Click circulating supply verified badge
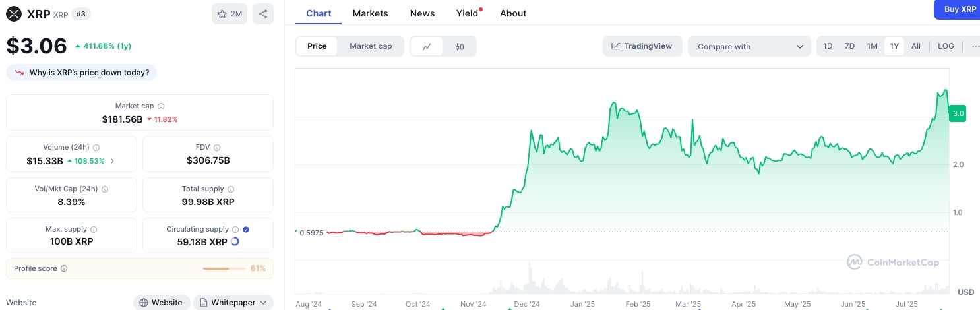Screen dimensions: 980x310 pyautogui.click(x=246, y=229)
